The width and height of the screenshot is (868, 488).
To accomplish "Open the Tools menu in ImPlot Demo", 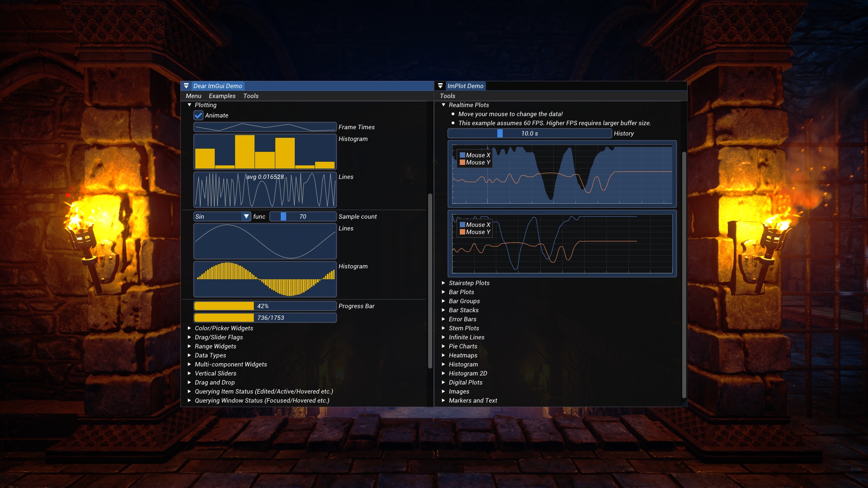I will (x=448, y=96).
